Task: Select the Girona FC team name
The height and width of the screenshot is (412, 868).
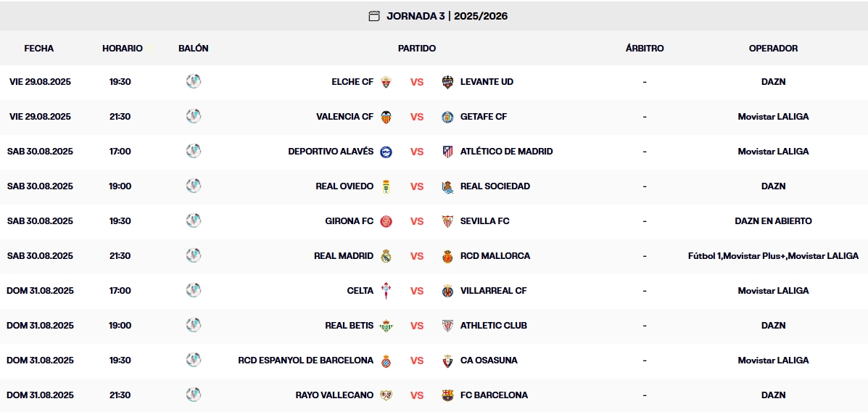Action: tap(349, 221)
